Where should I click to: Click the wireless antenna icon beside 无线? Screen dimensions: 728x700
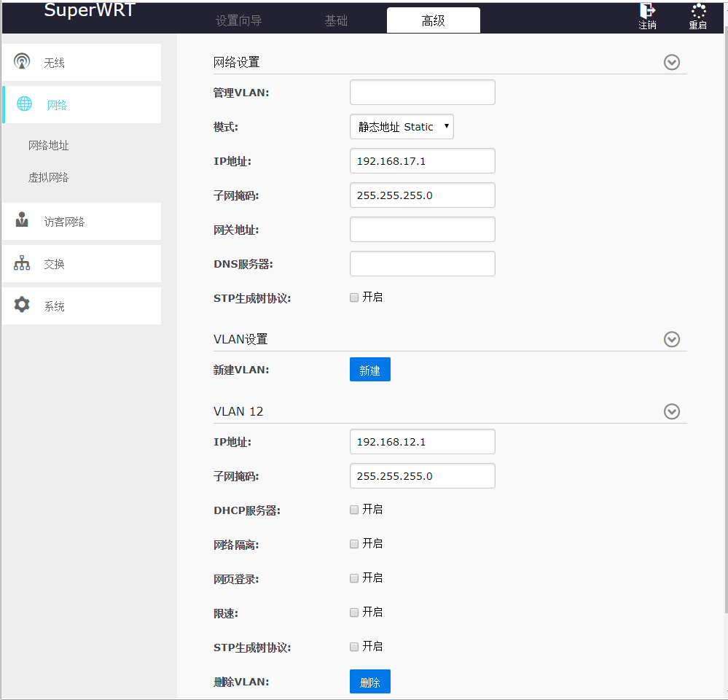(x=22, y=61)
